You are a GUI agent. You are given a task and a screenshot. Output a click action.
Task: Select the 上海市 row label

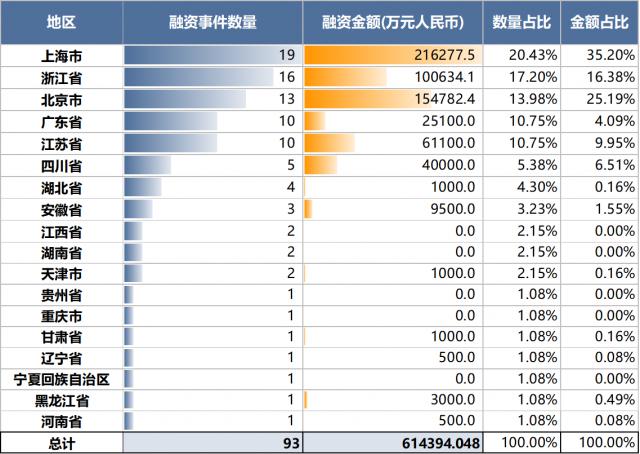[x=61, y=56]
